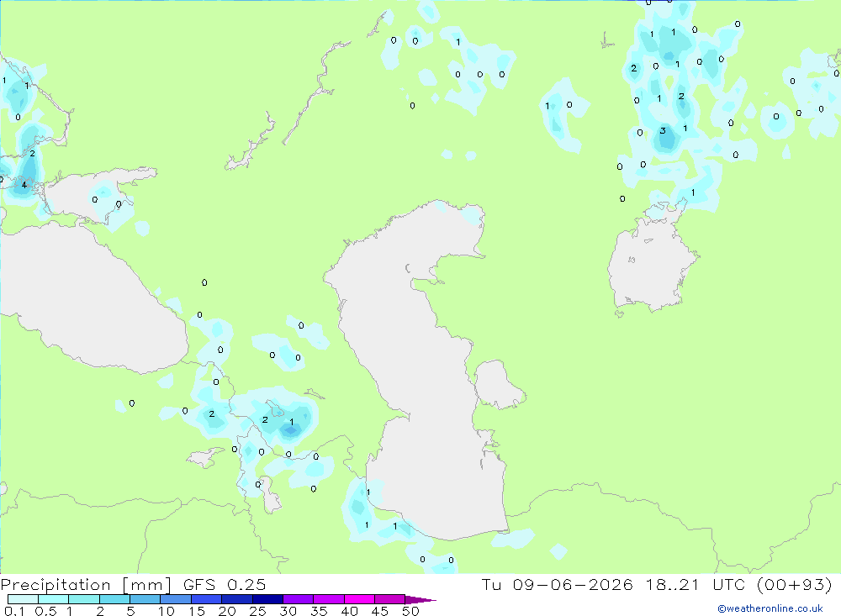Click the 0.1–0.5 mm legend color swatch
841x616 pixels.
click(23, 599)
